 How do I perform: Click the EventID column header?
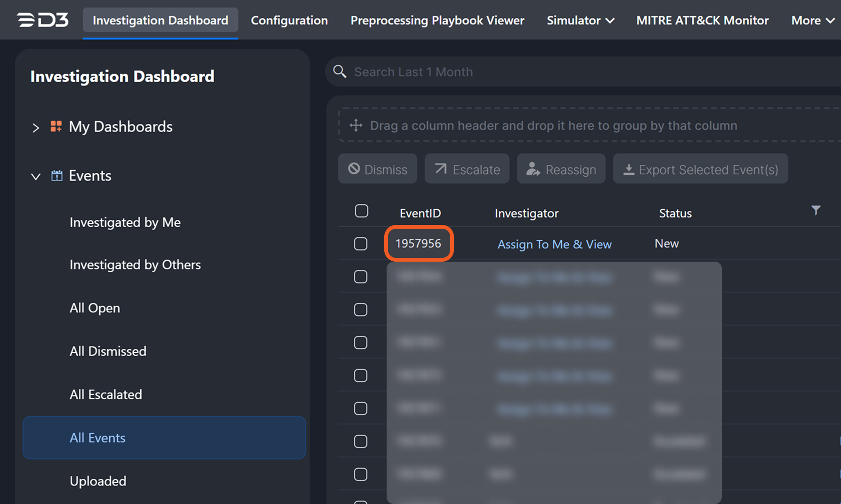click(420, 213)
